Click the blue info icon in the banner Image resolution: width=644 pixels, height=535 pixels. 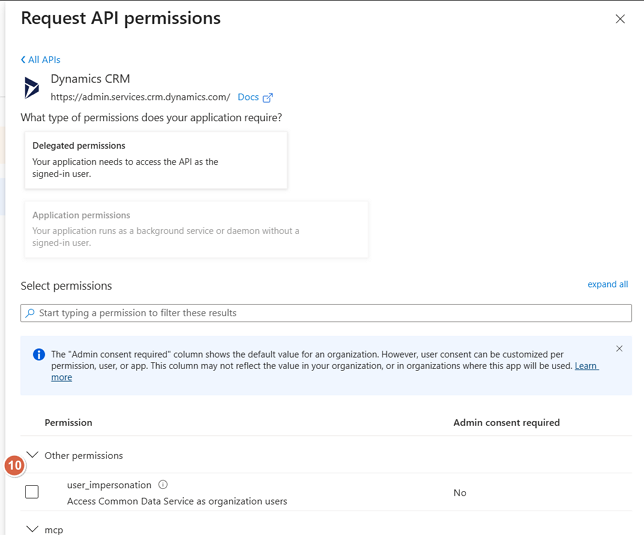point(39,354)
